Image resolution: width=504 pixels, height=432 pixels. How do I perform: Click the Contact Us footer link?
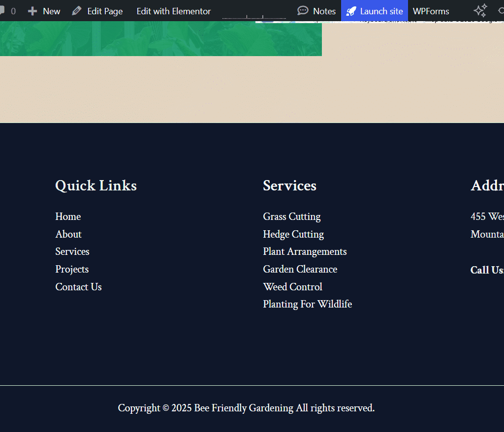(x=78, y=287)
